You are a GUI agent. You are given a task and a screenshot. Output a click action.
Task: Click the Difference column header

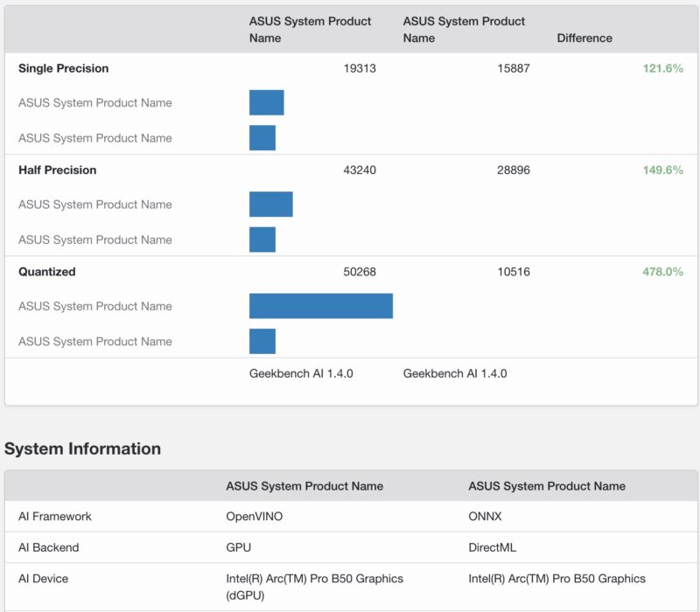pos(585,38)
